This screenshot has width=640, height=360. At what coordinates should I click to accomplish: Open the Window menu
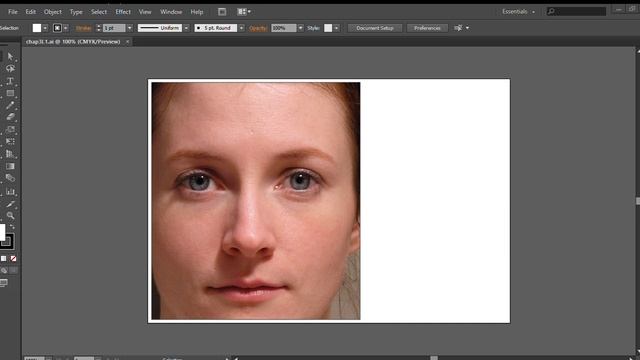point(171,12)
